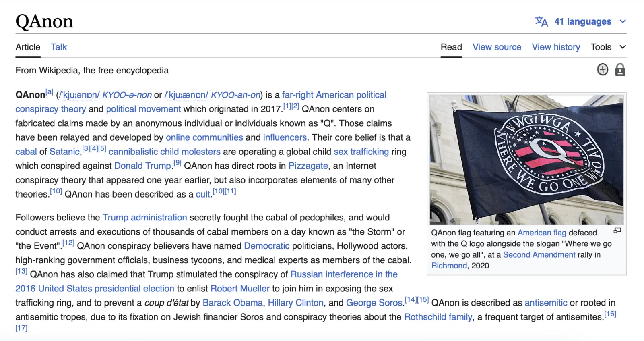Open the View source tab

[x=497, y=47]
